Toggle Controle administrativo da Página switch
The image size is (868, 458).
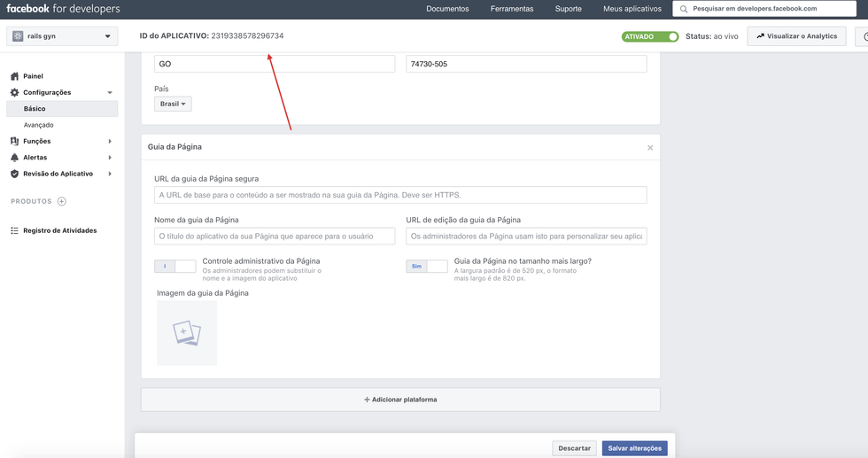coord(174,266)
